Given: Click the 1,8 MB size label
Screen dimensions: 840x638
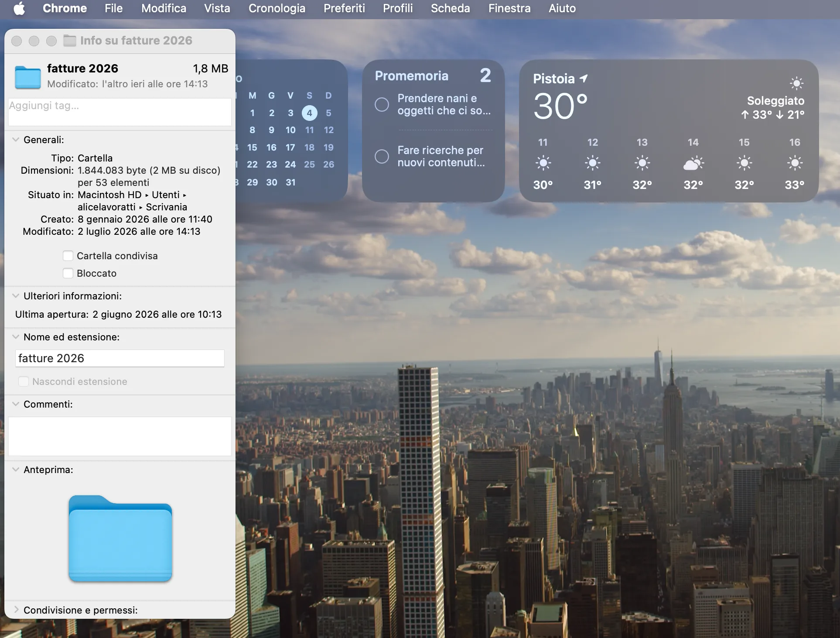Looking at the screenshot, I should [x=211, y=69].
